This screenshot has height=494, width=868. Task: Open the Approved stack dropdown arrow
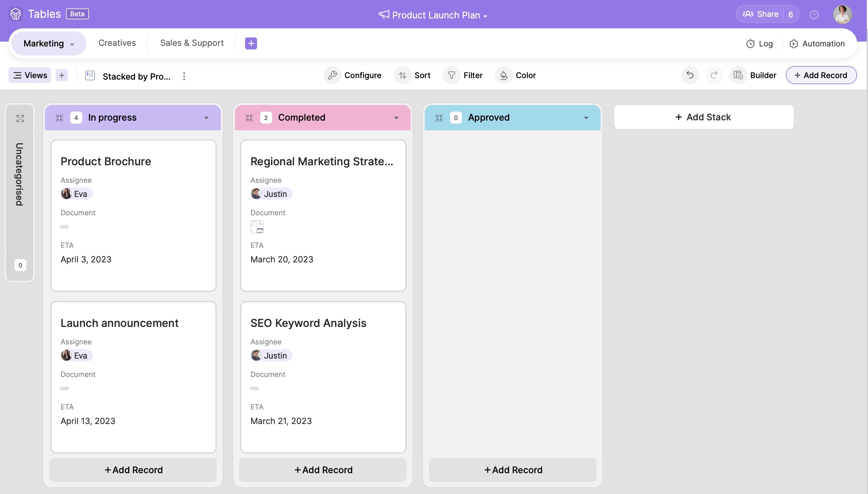tap(586, 118)
